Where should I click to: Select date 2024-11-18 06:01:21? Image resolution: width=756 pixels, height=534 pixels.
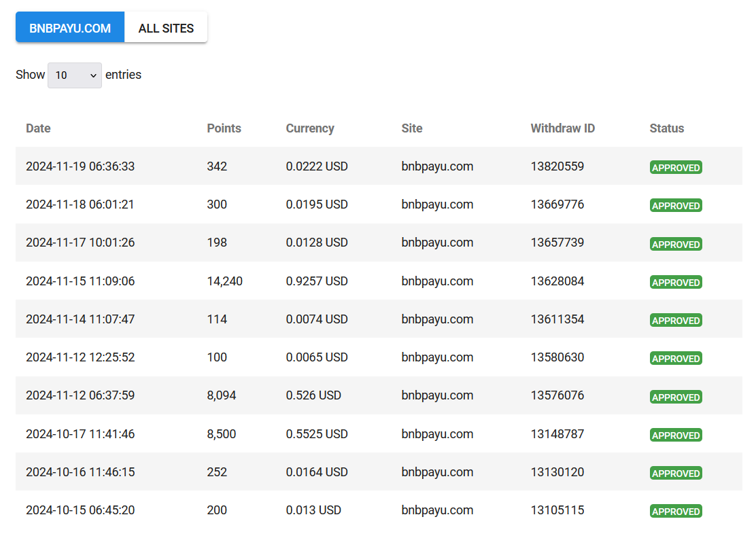80,204
